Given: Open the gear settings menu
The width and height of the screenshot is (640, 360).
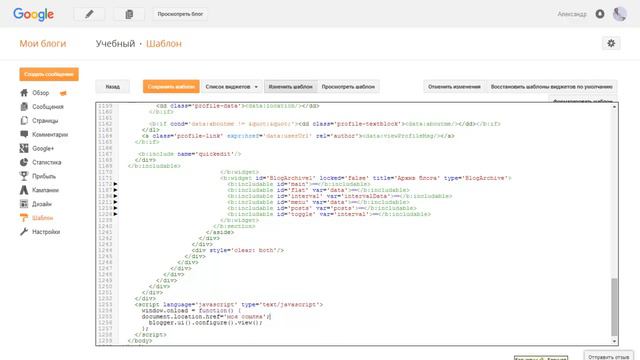Looking at the screenshot, I should tap(611, 43).
